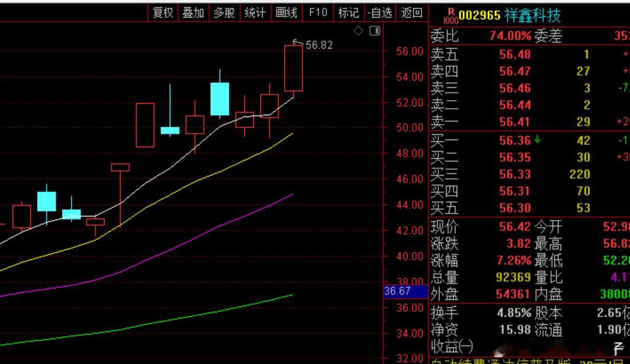Image resolution: width=630 pixels, height=364 pixels.
Task: Click the 50.00 axis price label
Action: [409, 128]
